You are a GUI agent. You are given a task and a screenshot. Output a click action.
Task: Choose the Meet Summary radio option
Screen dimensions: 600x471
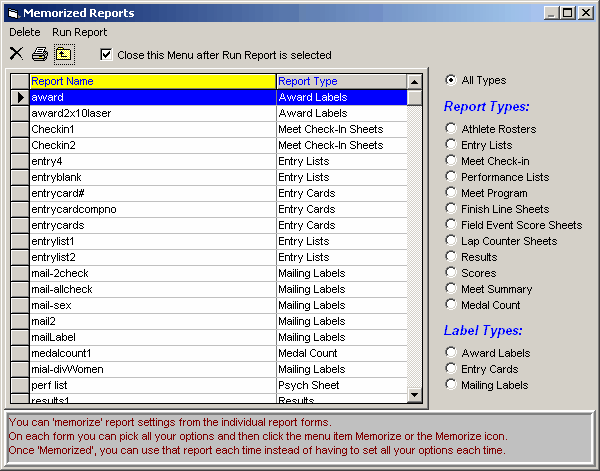point(451,289)
